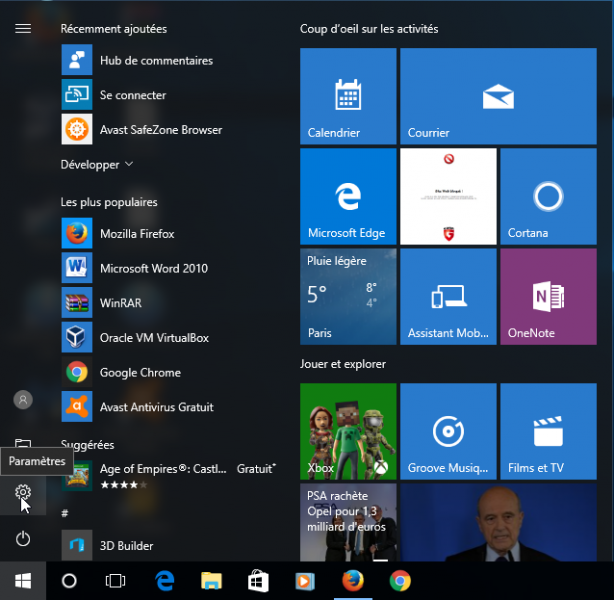Launch Google Chrome from app list
The height and width of the screenshot is (600, 614).
pyautogui.click(x=121, y=372)
